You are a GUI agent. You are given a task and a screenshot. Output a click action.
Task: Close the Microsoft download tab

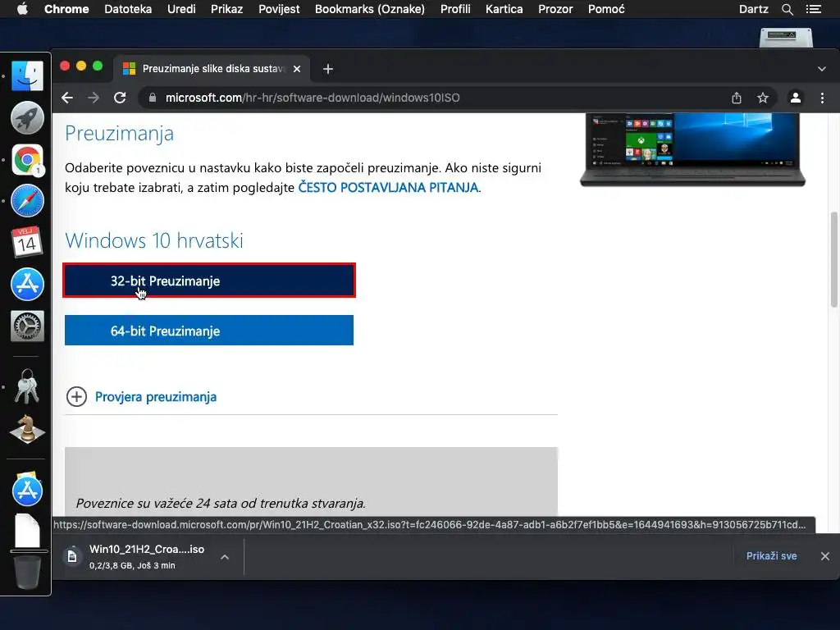click(297, 69)
